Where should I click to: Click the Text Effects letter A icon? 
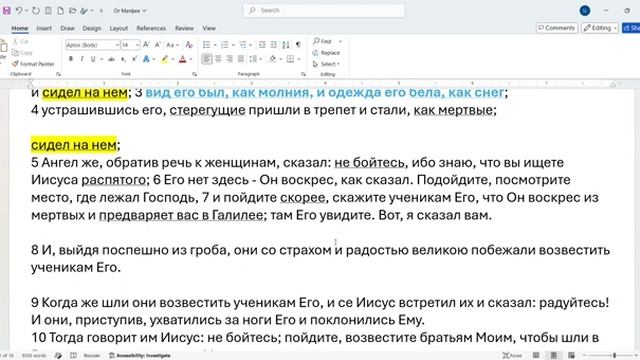[146, 59]
